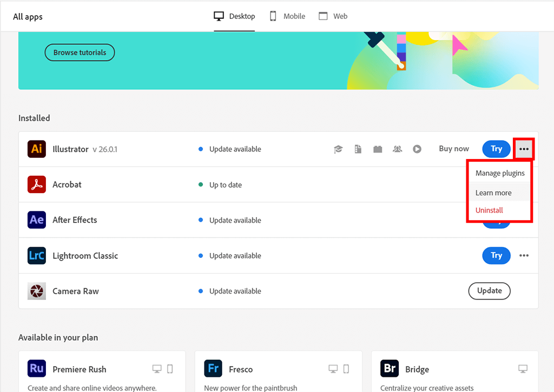Click Try button for Illustrator
Image resolution: width=554 pixels, height=392 pixels.
pos(496,149)
